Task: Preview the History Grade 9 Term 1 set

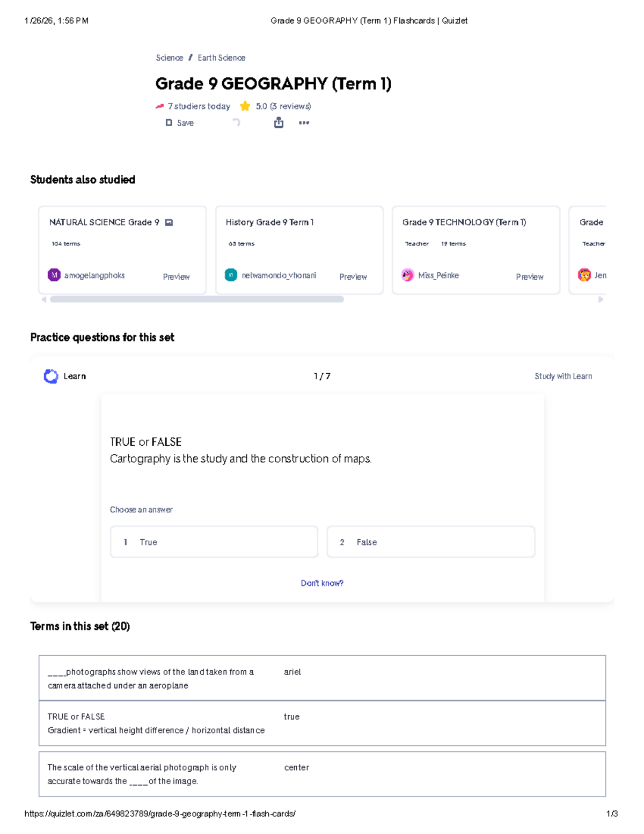Action: (353, 277)
